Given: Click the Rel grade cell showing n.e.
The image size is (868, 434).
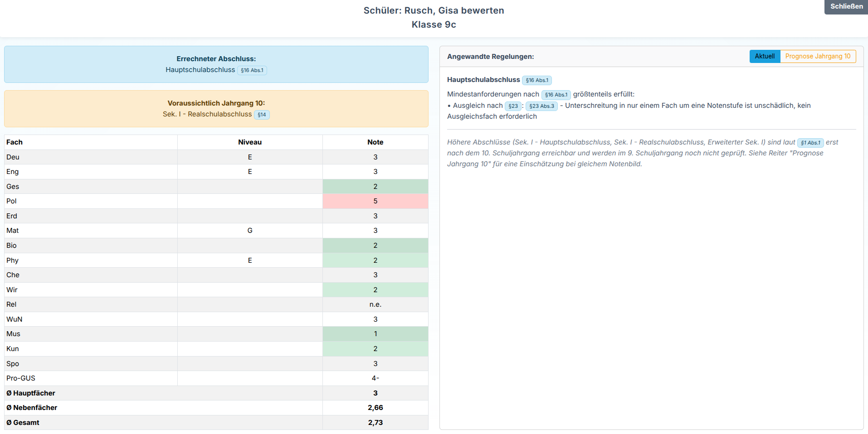Looking at the screenshot, I should coord(375,304).
